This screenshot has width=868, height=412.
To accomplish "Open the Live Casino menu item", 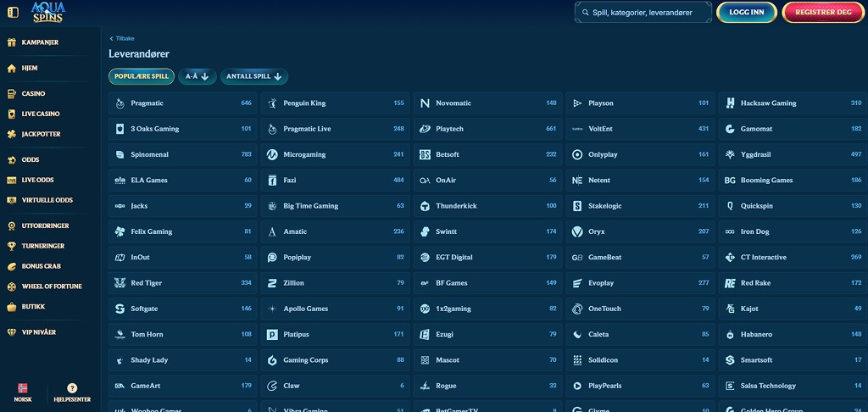I will tap(41, 114).
